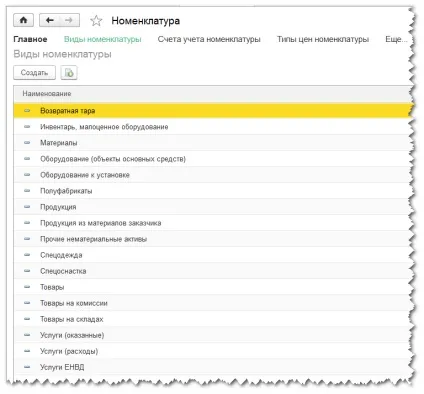
Task: Select the Спецодежда row
Action: pos(212,255)
